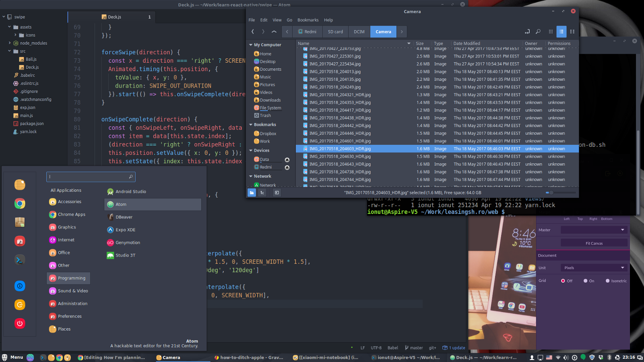This screenshot has width=644, height=362.
Task: Toggle location entry in file manager toolbar
Action: point(527,32)
